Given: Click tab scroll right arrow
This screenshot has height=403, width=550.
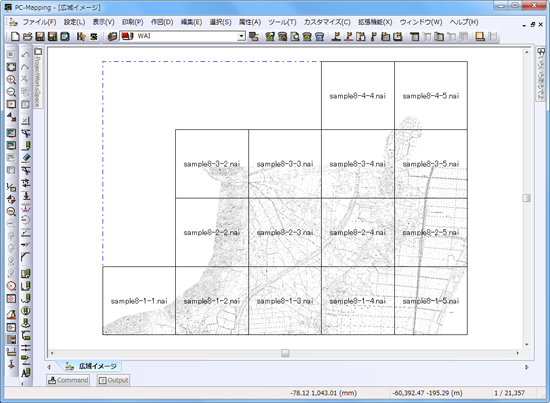Looking at the screenshot, I should coord(526,367).
